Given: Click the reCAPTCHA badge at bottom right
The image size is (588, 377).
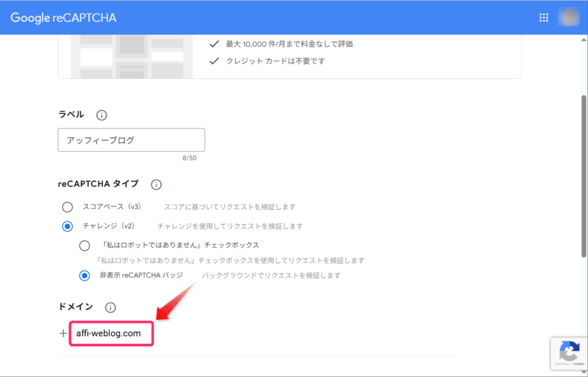Looking at the screenshot, I should click(x=569, y=353).
